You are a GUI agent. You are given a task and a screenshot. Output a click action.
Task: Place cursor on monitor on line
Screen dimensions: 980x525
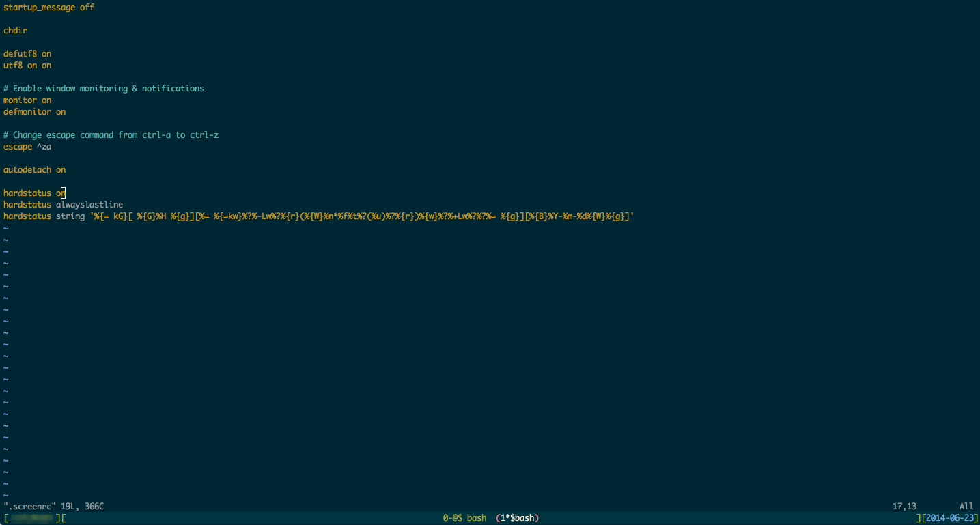point(27,100)
